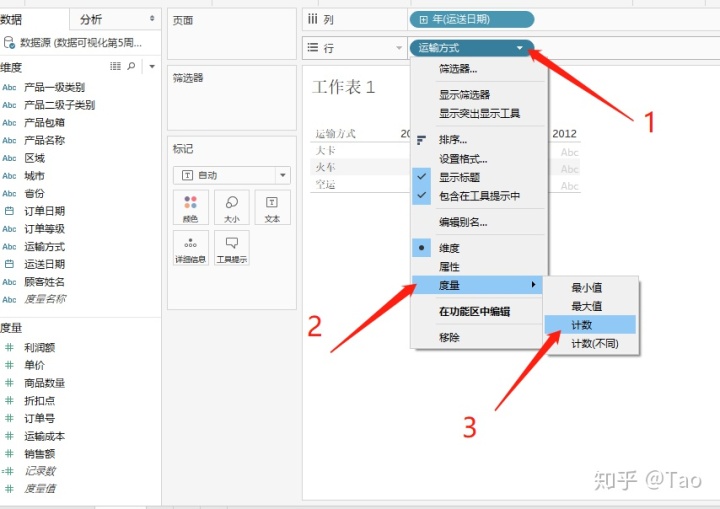Open dropdown arrow on 运输方式 pill
720x509 pixels.
coord(519,48)
